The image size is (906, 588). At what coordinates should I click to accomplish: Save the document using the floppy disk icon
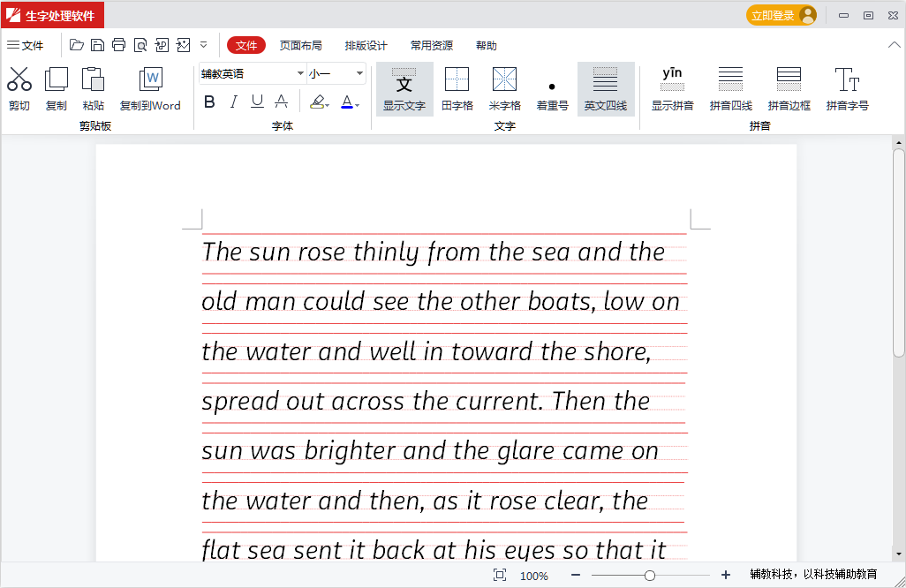(x=98, y=45)
